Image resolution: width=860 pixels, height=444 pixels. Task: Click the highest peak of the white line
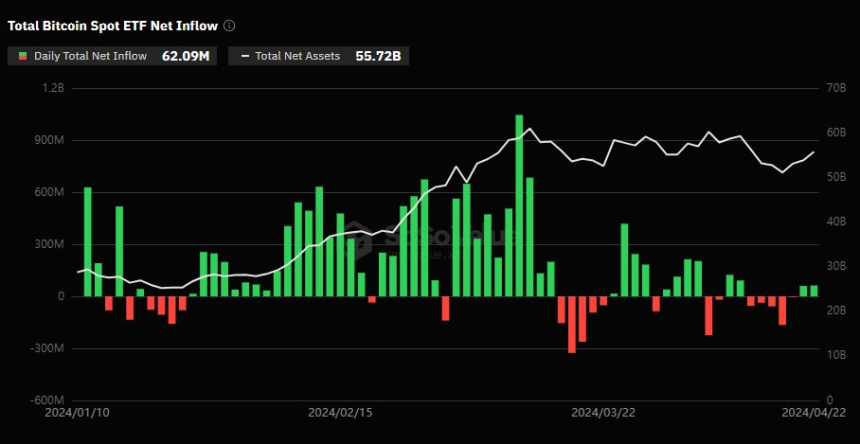(530, 128)
